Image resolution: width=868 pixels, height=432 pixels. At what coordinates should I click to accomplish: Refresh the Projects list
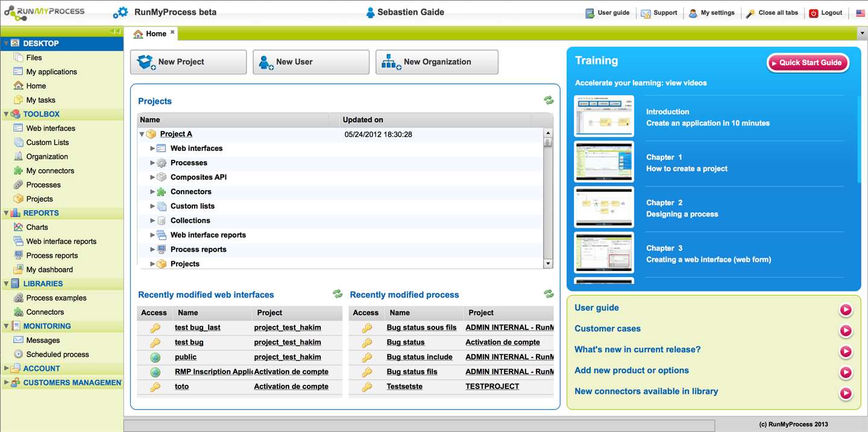[x=549, y=101]
